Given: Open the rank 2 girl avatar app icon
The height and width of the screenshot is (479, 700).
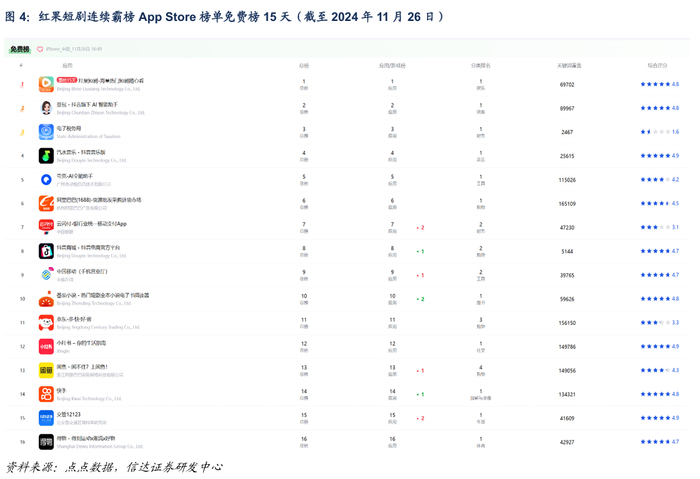Looking at the screenshot, I should point(46,108).
